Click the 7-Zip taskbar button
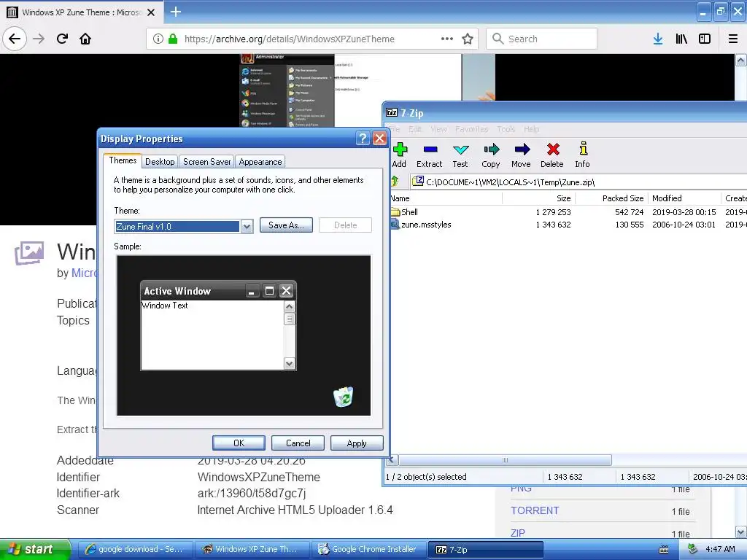The image size is (747, 560). [x=485, y=550]
